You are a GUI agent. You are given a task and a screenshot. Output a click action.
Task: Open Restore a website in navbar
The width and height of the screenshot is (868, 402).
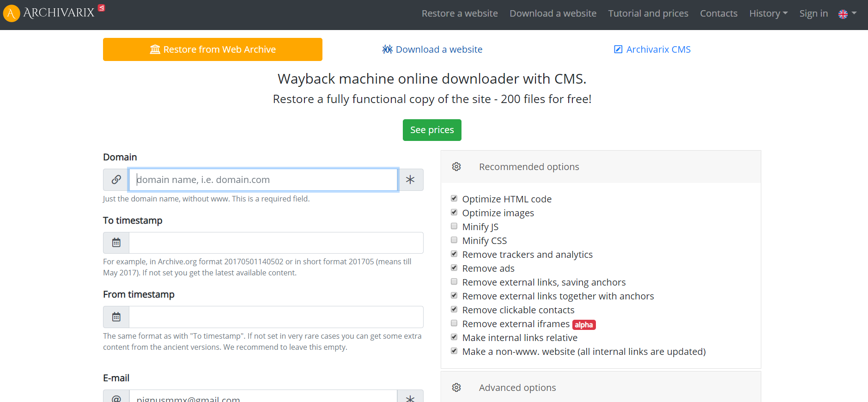coord(460,13)
